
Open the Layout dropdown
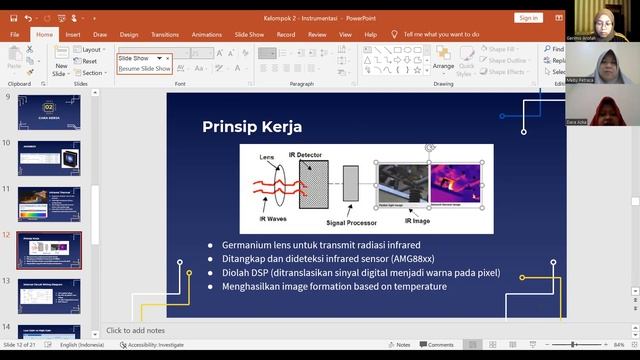(x=89, y=49)
